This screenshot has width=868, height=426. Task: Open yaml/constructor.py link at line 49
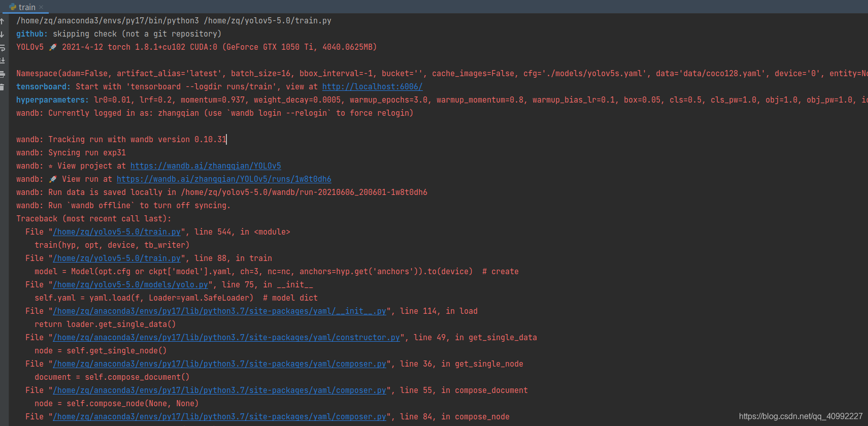[226, 338]
